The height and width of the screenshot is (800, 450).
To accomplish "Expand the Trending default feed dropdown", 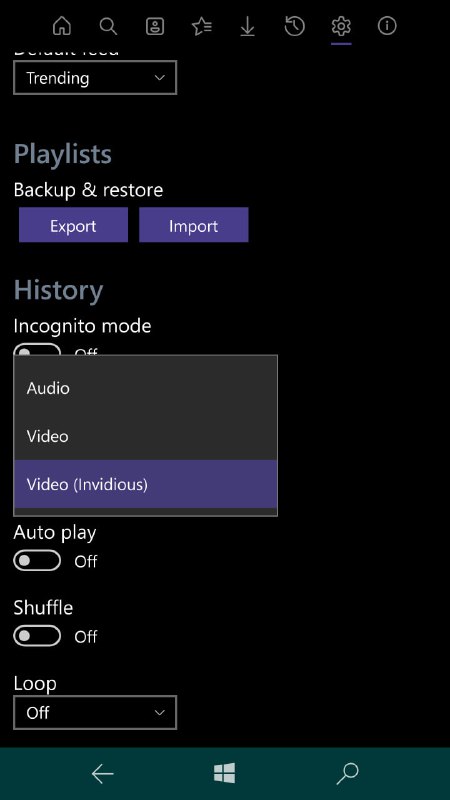I will tap(95, 78).
